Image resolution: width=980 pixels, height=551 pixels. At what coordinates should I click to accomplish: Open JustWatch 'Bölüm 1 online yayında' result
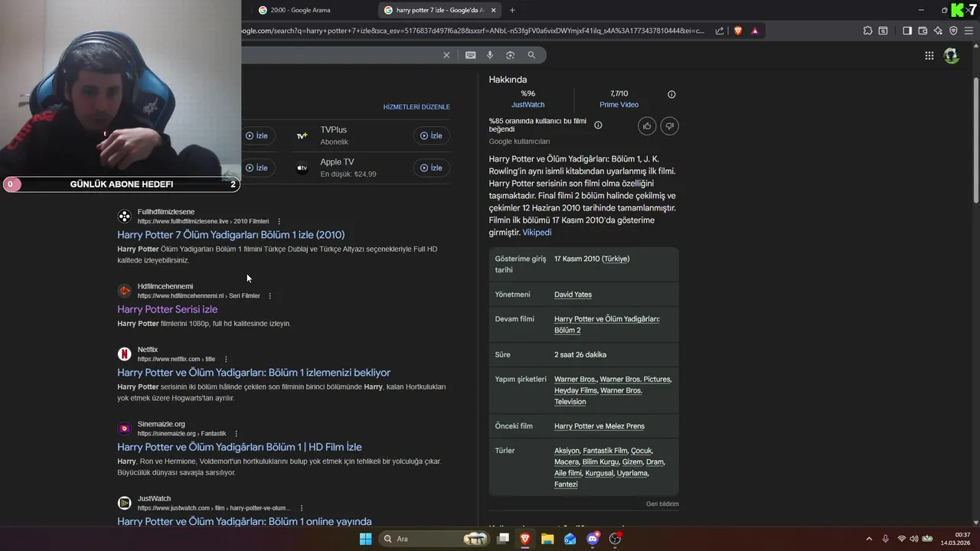(243, 521)
